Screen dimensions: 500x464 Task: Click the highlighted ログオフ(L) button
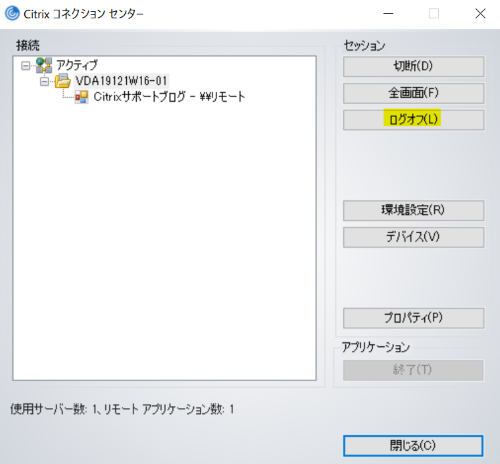(x=413, y=120)
